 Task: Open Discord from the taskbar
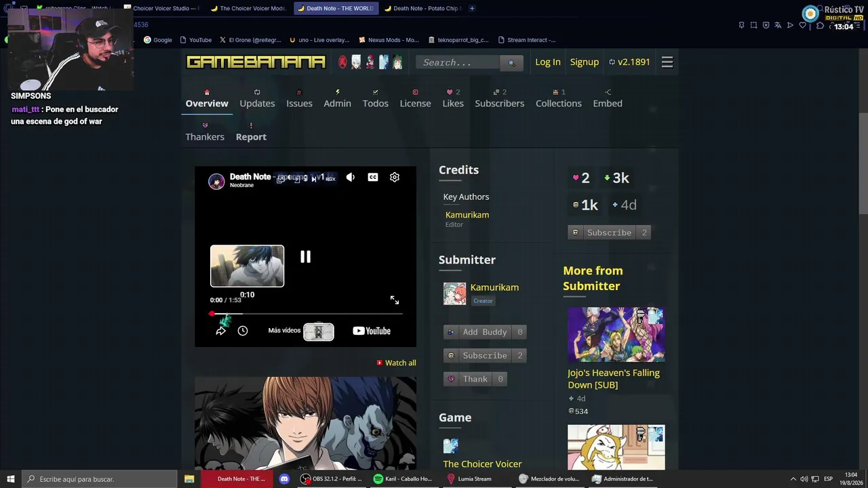tap(285, 479)
